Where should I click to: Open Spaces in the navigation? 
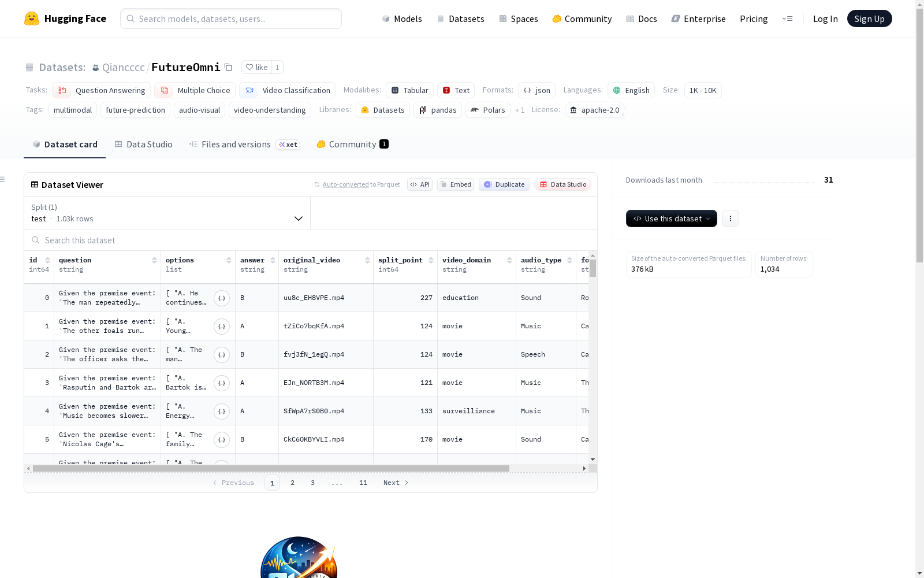point(519,18)
